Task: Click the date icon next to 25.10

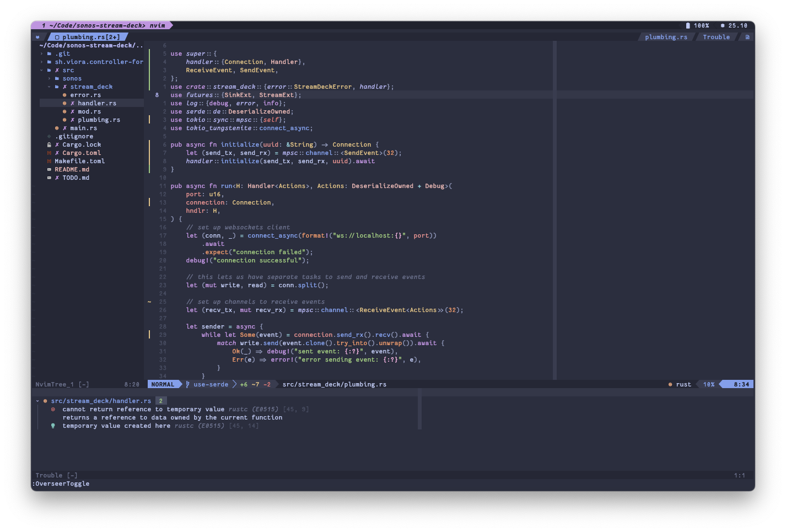Action: tap(723, 26)
